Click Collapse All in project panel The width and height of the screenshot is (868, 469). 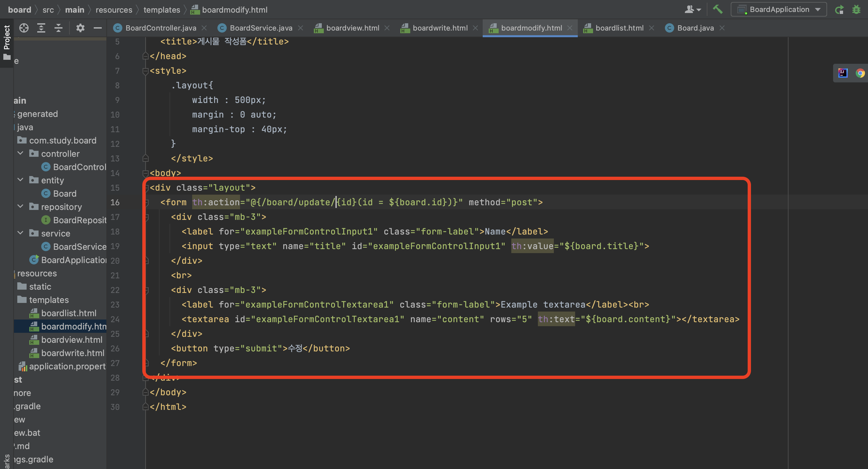(59, 28)
